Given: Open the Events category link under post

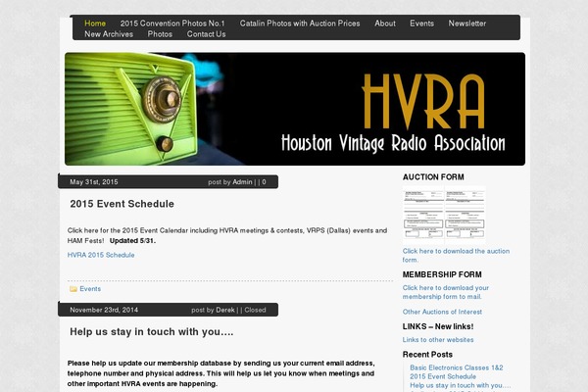Looking at the screenshot, I should pos(90,289).
